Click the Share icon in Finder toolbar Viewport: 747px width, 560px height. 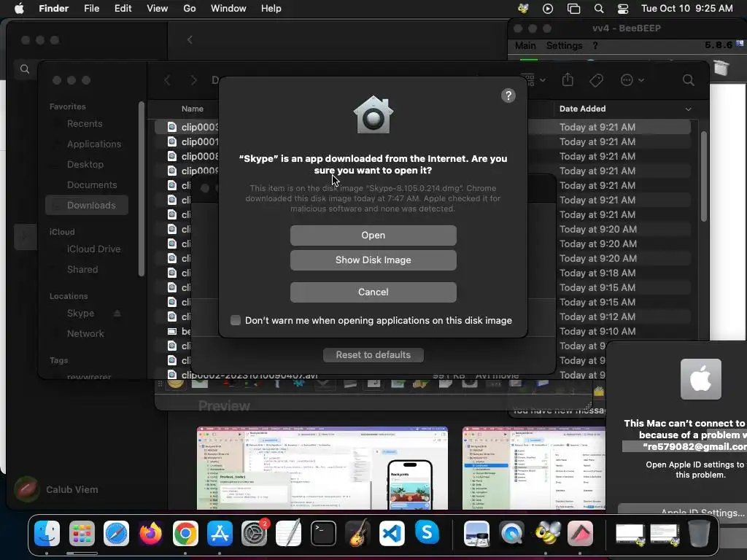point(568,79)
